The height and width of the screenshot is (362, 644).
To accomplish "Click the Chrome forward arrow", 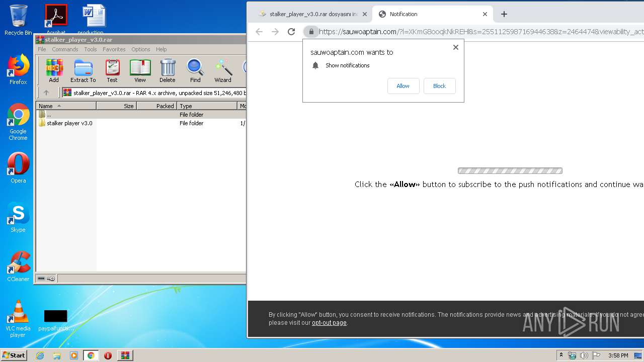I will pos(275,32).
